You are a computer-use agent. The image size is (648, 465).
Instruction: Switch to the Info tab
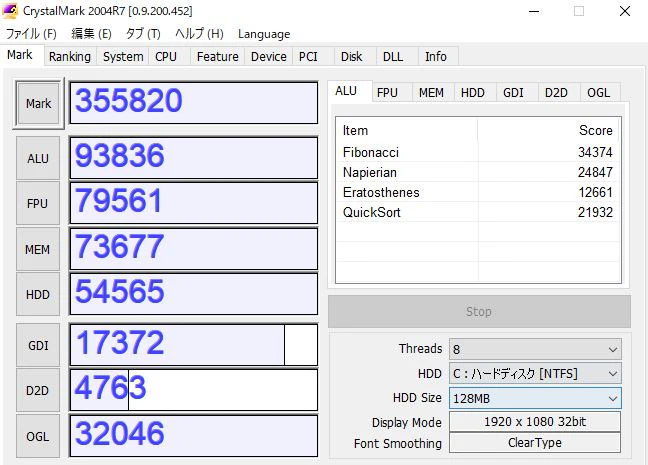coord(436,57)
